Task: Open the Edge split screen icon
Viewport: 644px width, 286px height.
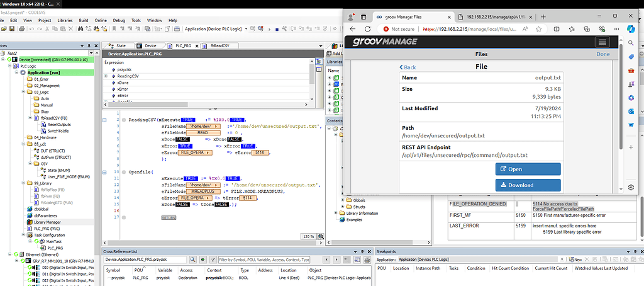Action: [557, 29]
